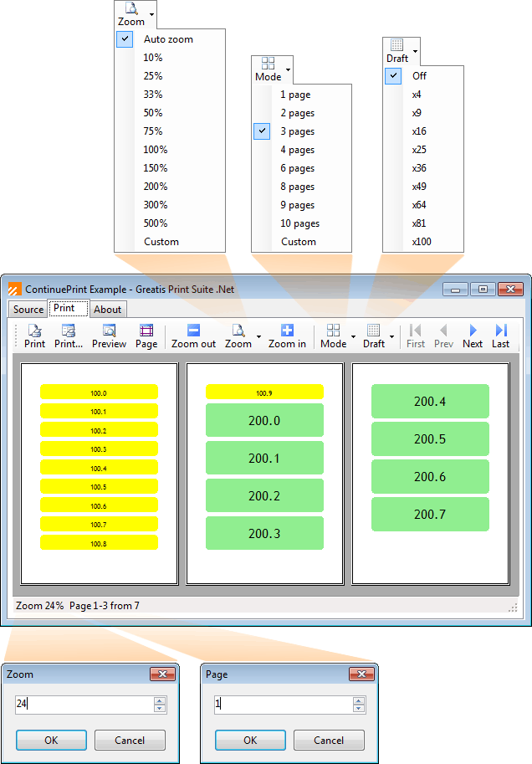Expand the Mode dropdown arrow in main toolbar
This screenshot has height=764, width=532.
click(x=355, y=337)
